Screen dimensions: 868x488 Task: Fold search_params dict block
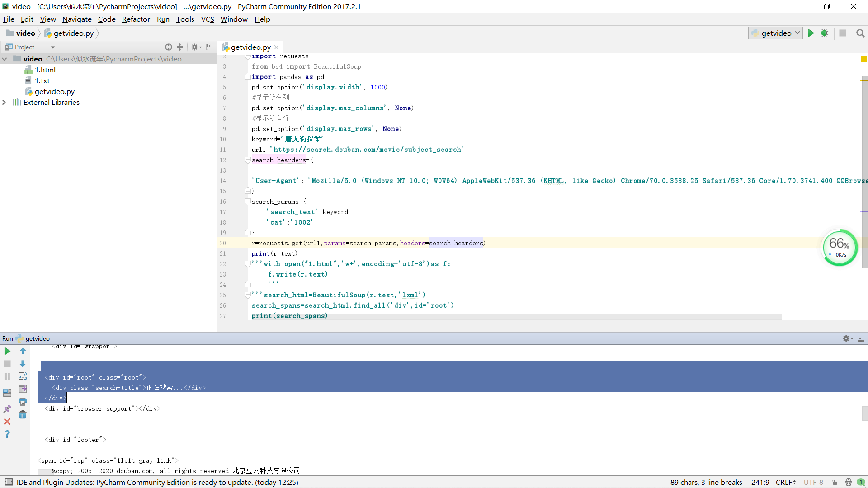click(x=248, y=201)
